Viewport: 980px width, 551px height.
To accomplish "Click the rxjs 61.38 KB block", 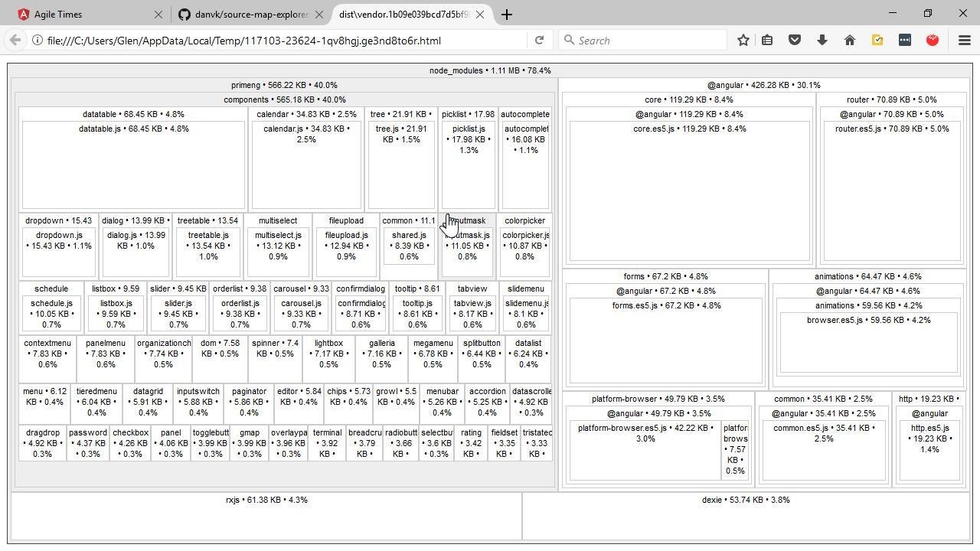I will point(266,516).
